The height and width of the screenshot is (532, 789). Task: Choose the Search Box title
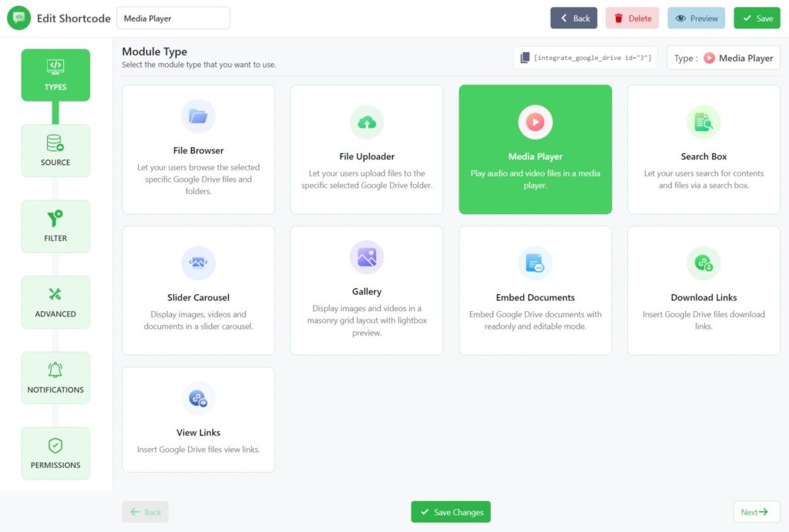click(x=703, y=156)
